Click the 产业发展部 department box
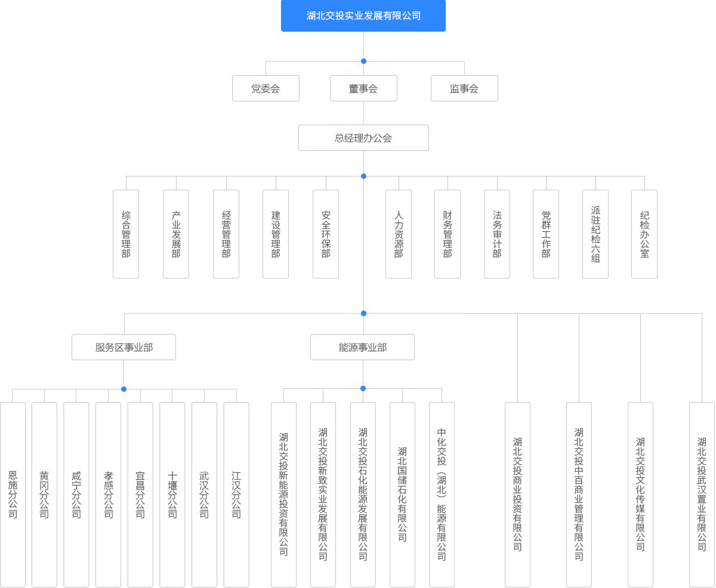The image size is (716, 588). click(x=176, y=234)
